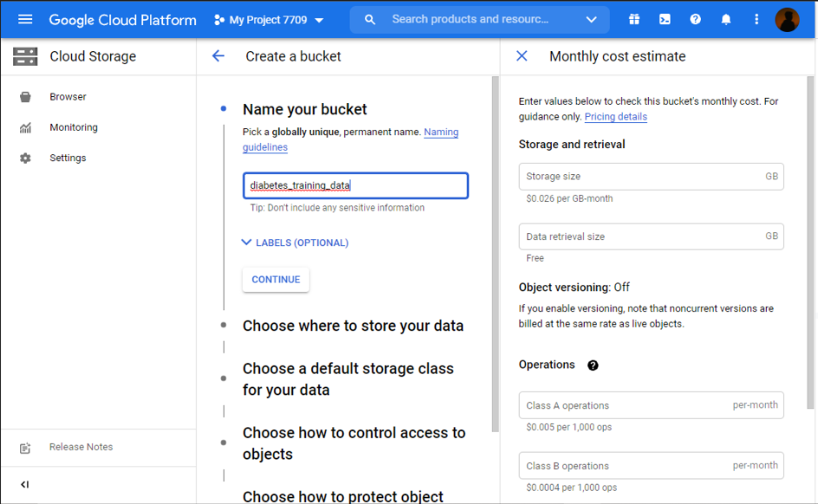
Task: Expand Choose a default storage class step
Action: click(348, 379)
